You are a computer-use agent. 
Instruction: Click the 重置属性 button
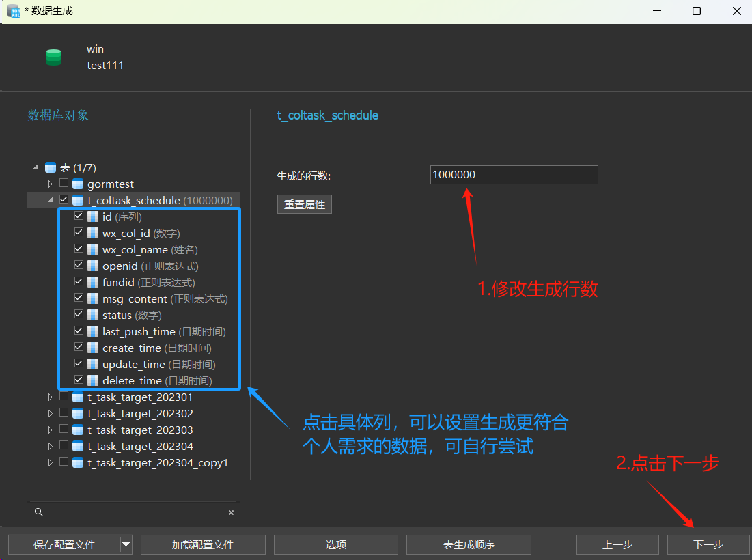pyautogui.click(x=305, y=205)
